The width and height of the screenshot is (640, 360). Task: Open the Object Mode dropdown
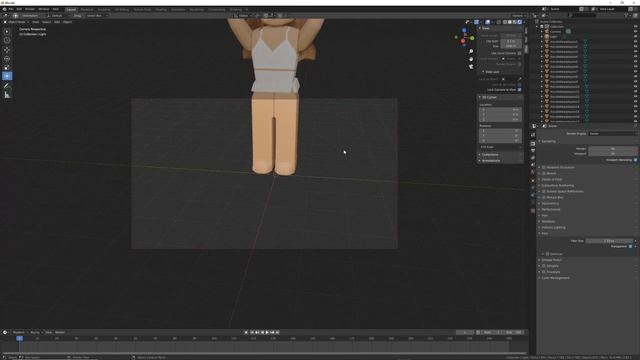(16, 22)
